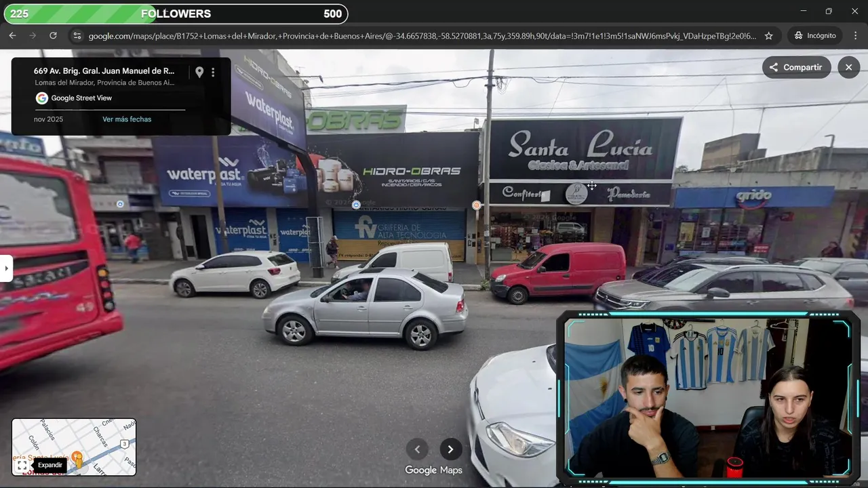Click the blue place marker on the left building
The height and width of the screenshot is (488, 868).
coord(120,204)
